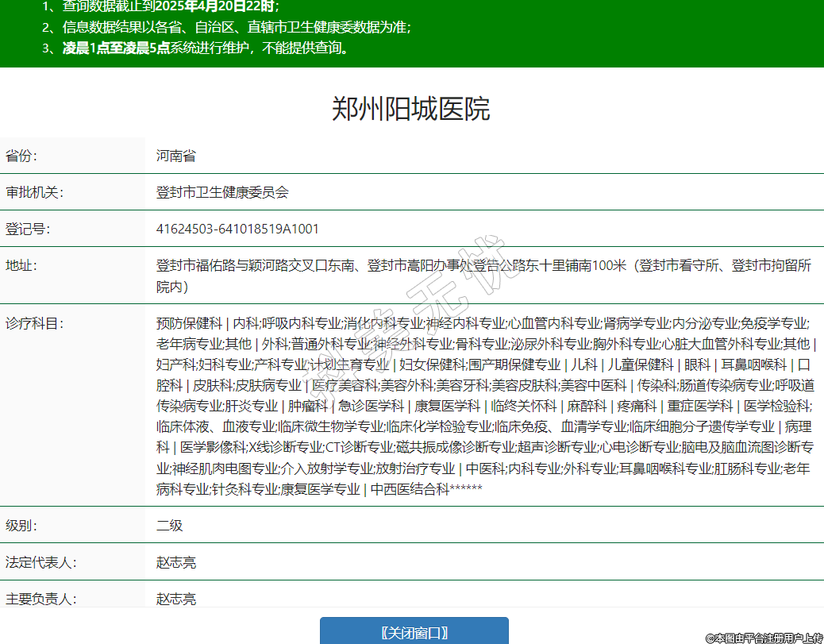Click the 本图由平台注册用户上传 watermark text
Screen dimensions: 824x644
point(764,637)
